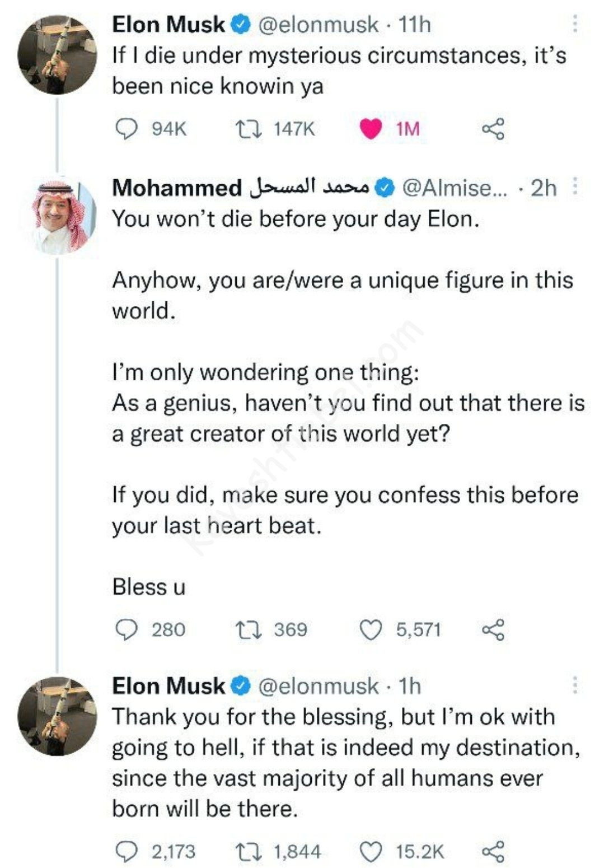Retweet Elon's reply with 1,844 retweets

pyautogui.click(x=247, y=852)
